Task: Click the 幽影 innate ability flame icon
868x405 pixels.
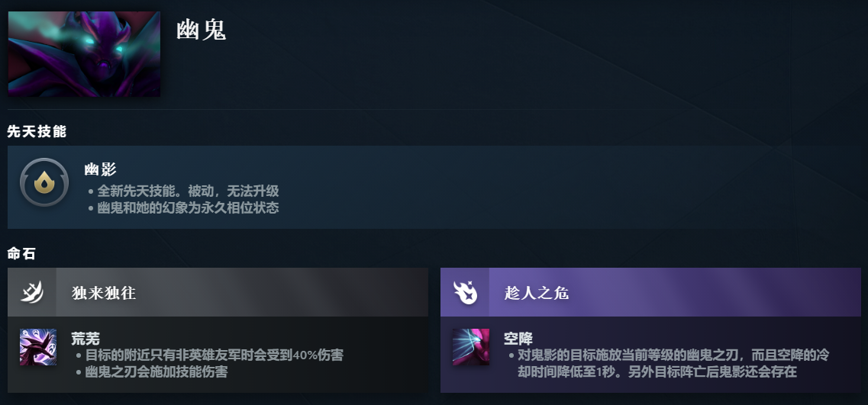Action: point(44,182)
